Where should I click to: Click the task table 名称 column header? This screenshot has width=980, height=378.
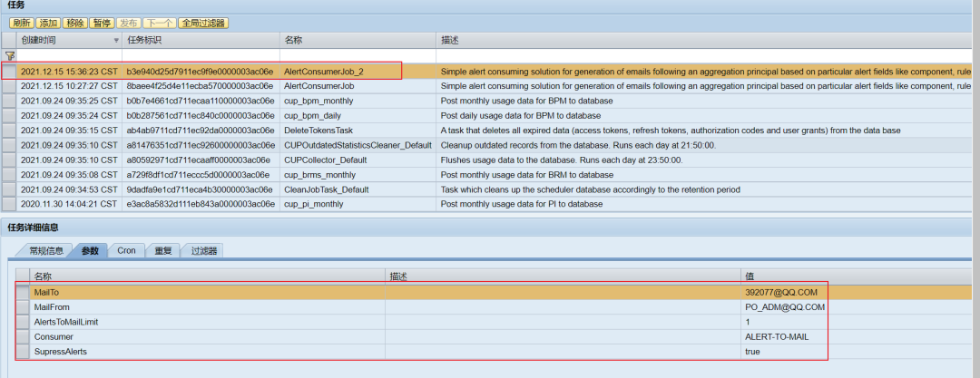coord(358,40)
